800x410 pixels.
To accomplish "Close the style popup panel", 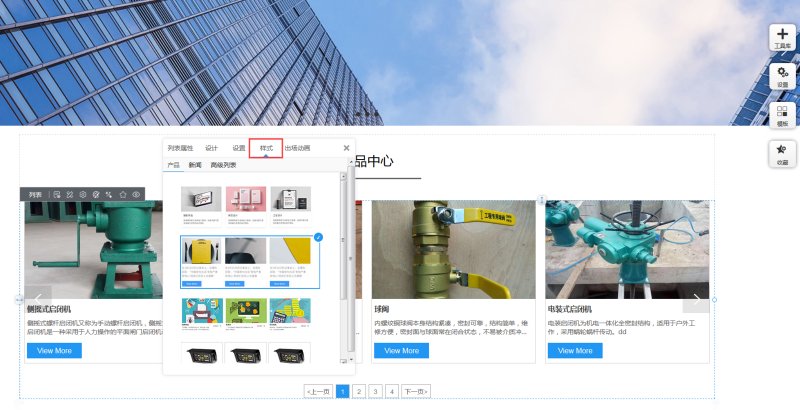I will 346,148.
